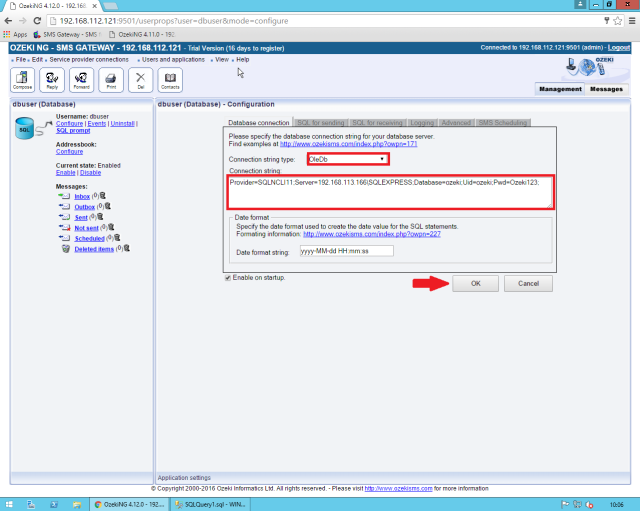Click the Cancel button

tap(528, 284)
